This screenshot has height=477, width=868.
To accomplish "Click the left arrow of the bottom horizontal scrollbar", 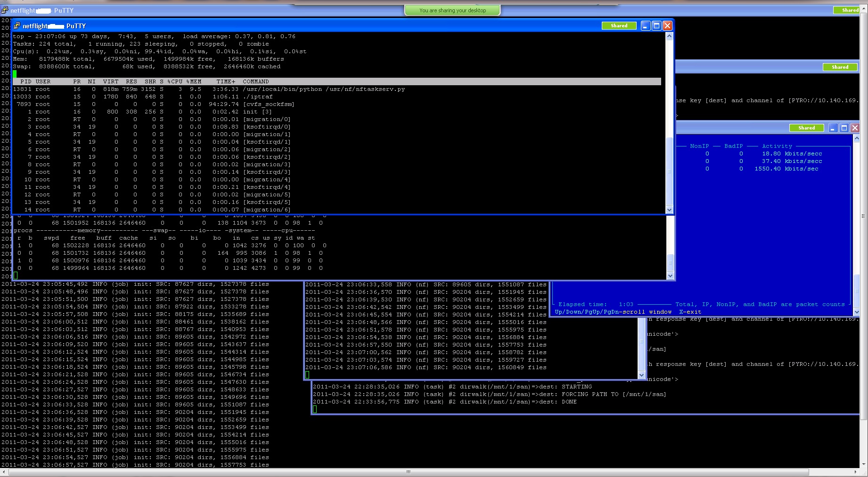I will point(4,472).
